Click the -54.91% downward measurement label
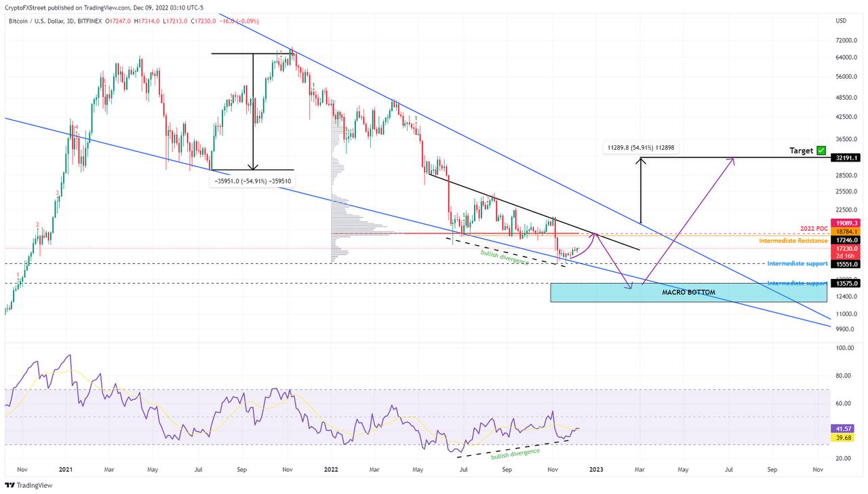 tap(254, 181)
